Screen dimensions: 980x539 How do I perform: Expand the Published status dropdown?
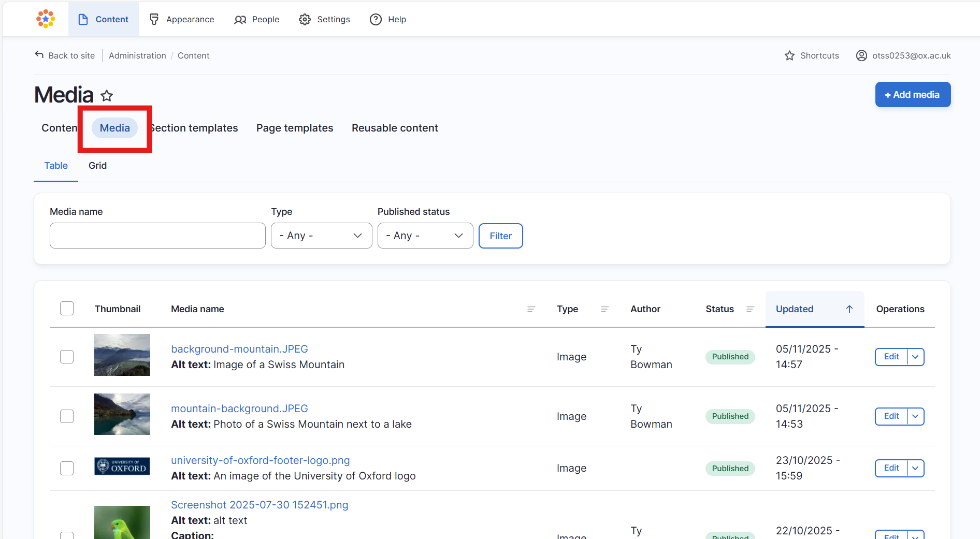[425, 236]
